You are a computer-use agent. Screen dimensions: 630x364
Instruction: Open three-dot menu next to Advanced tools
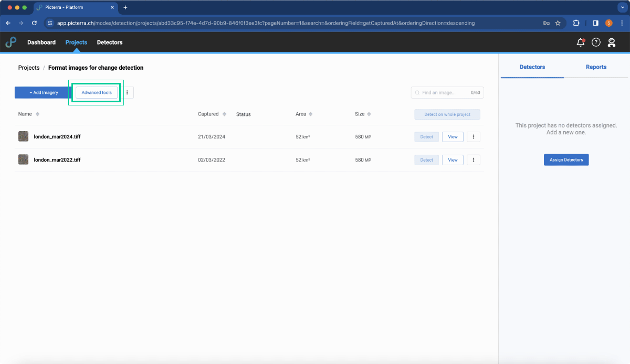(128, 92)
